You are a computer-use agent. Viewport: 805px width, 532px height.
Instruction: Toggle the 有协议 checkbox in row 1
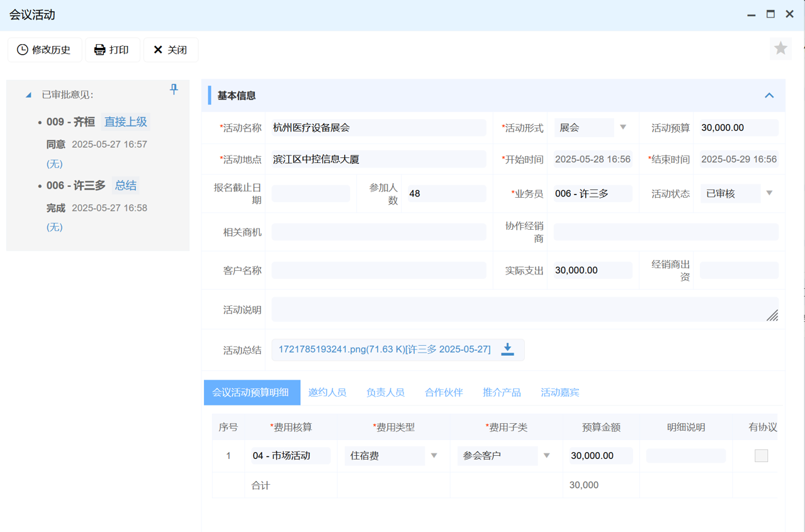click(761, 456)
